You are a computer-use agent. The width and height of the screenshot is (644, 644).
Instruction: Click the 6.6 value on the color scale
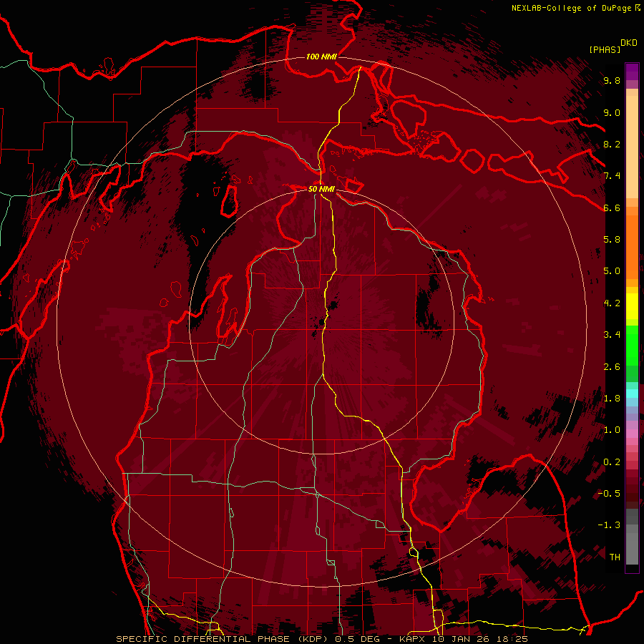[612, 208]
